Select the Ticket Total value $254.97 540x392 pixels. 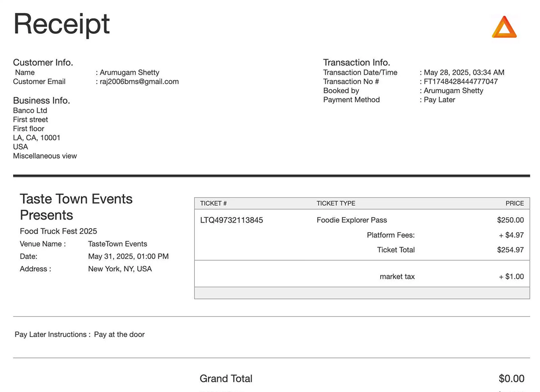tap(510, 250)
